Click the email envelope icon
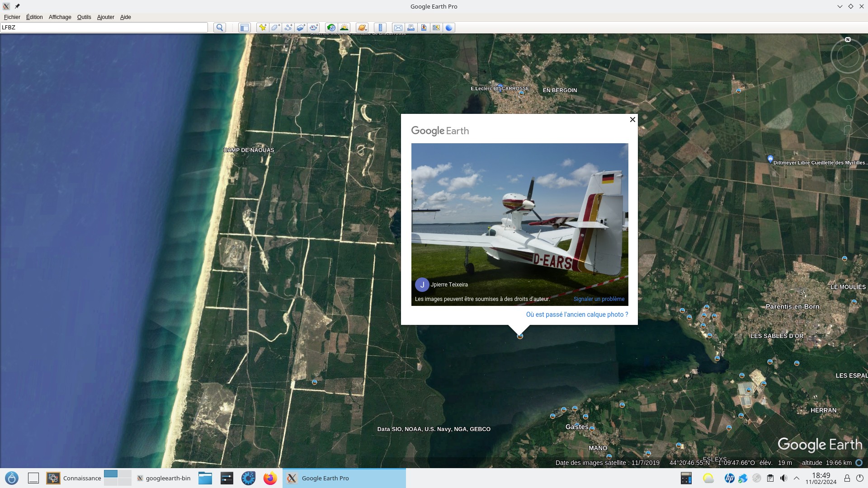Screen dimensions: 868x488 coord(398,28)
